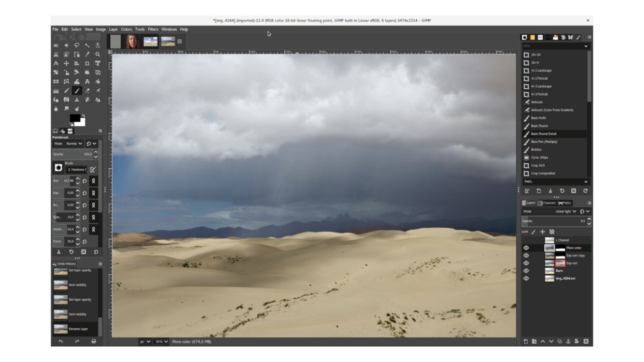Hide the Exp corr layer
The image size is (644, 362).
[x=526, y=263]
